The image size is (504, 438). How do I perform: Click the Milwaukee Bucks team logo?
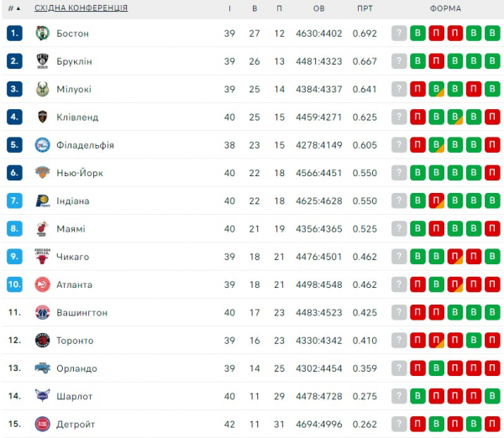click(43, 89)
